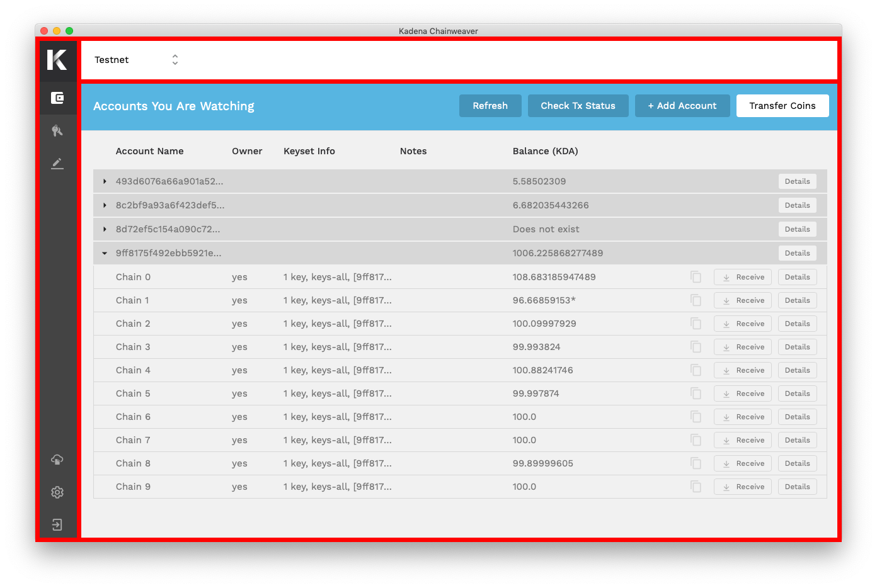Viewport: 877px width, 588px height.
Task: Collapse the 9ff8175f492ebb5921e account row
Action: tap(105, 253)
